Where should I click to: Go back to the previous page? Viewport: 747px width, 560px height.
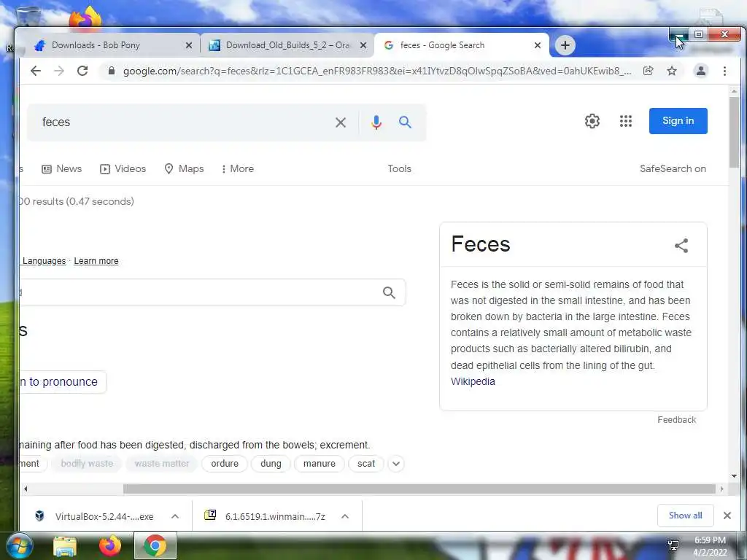tap(36, 71)
